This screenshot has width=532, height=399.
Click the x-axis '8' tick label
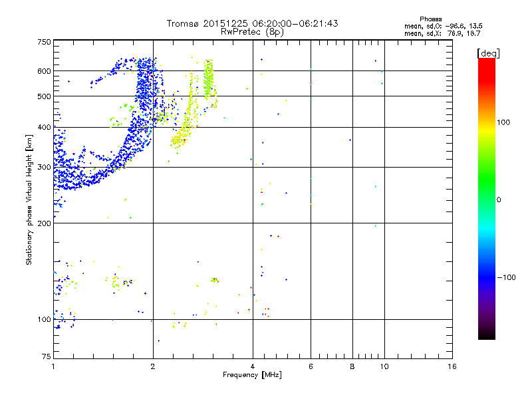pos(352,366)
